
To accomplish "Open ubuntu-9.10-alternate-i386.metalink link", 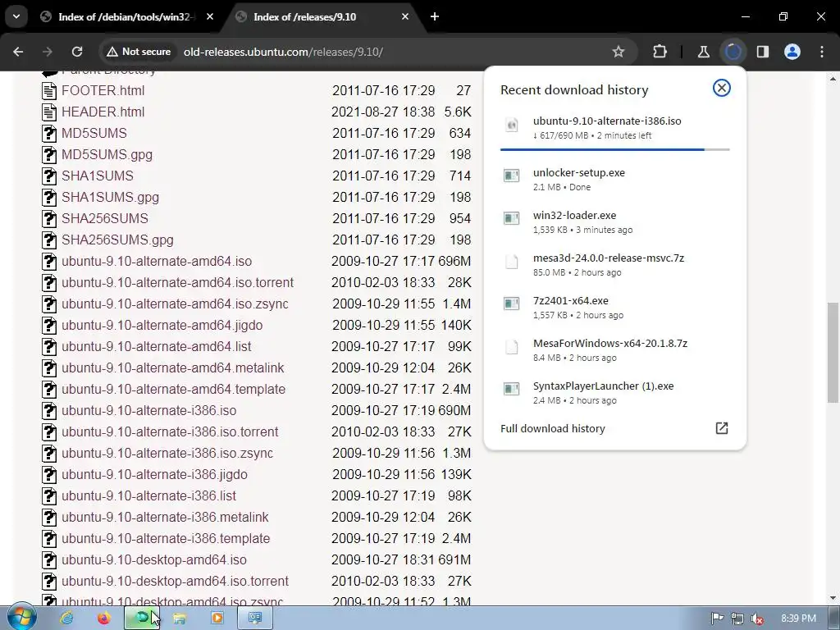I will coord(165,518).
